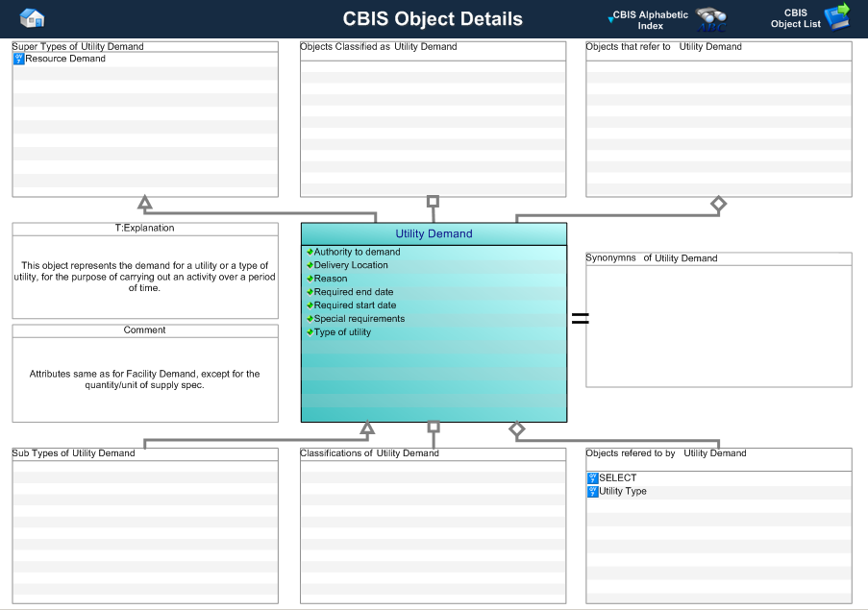Click diamond connector above Objects refered to
868x610 pixels.
516,428
